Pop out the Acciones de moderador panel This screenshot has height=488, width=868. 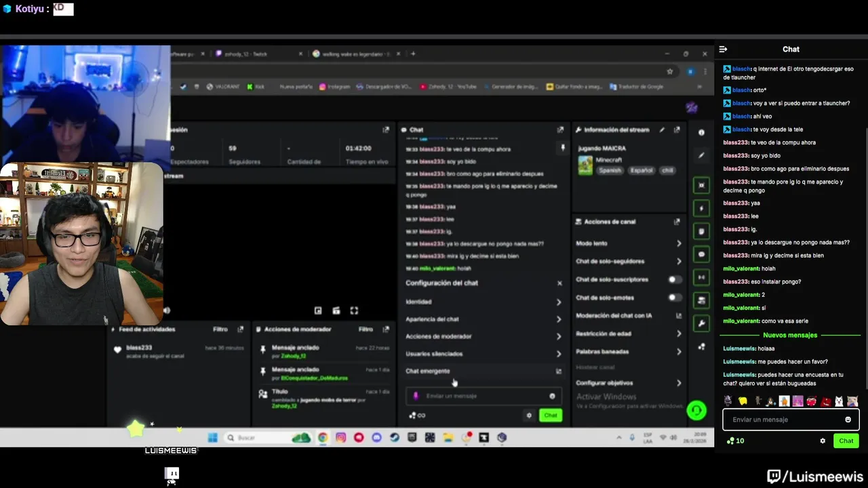click(386, 329)
